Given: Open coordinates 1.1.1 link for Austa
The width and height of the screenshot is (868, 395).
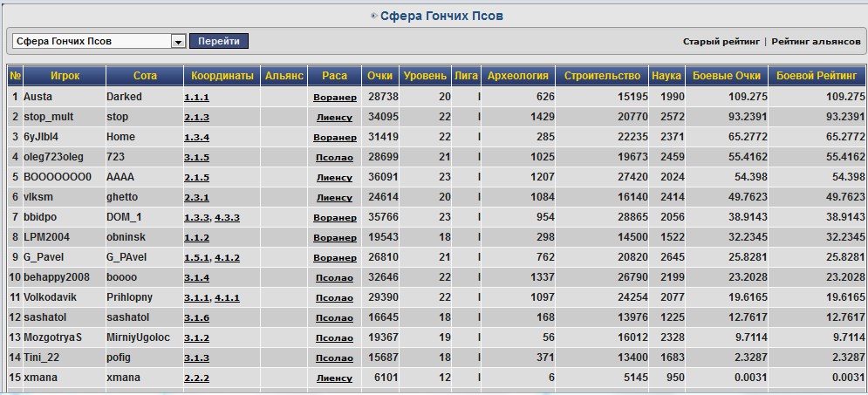Looking at the screenshot, I should pyautogui.click(x=196, y=97).
